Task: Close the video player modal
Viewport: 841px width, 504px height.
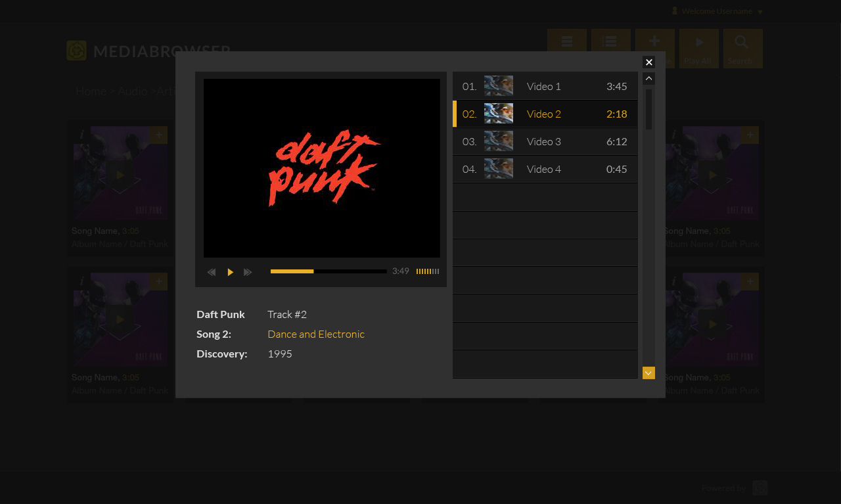Action: tap(648, 62)
